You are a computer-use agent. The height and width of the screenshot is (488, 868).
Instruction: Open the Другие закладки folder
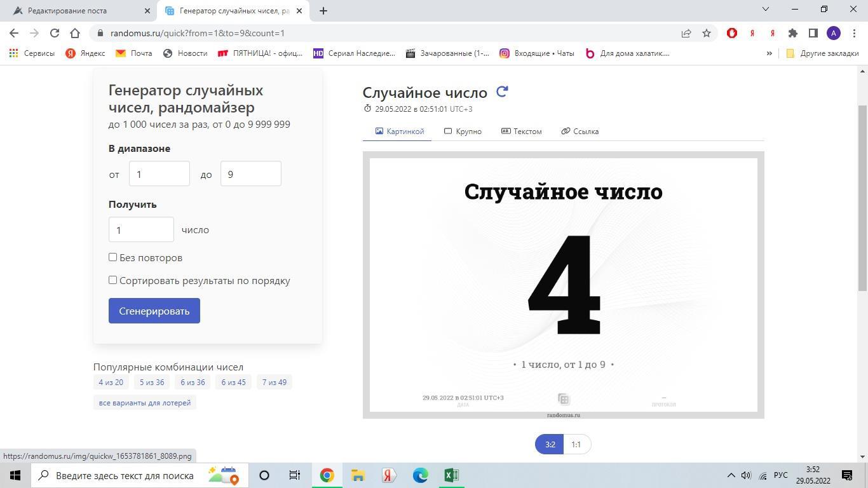(x=822, y=53)
